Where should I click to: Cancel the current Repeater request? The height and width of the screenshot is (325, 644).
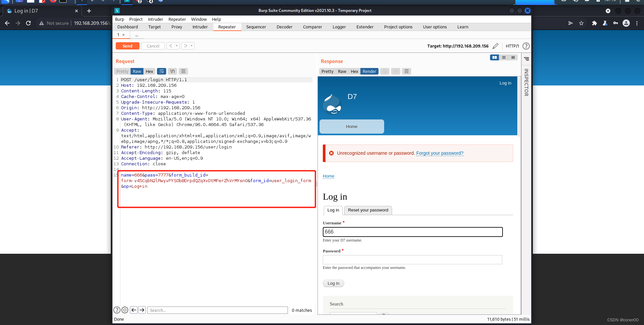pos(153,46)
